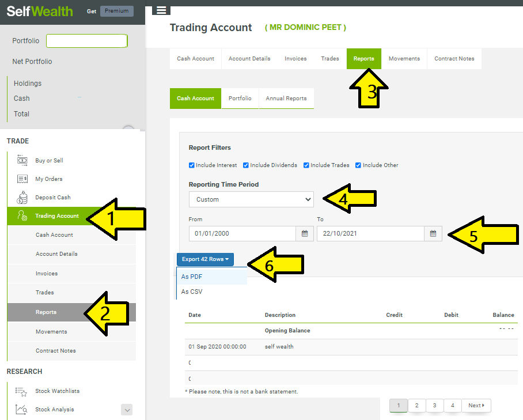
Task: Toggle the Include Interest checkbox
Action: [192, 165]
